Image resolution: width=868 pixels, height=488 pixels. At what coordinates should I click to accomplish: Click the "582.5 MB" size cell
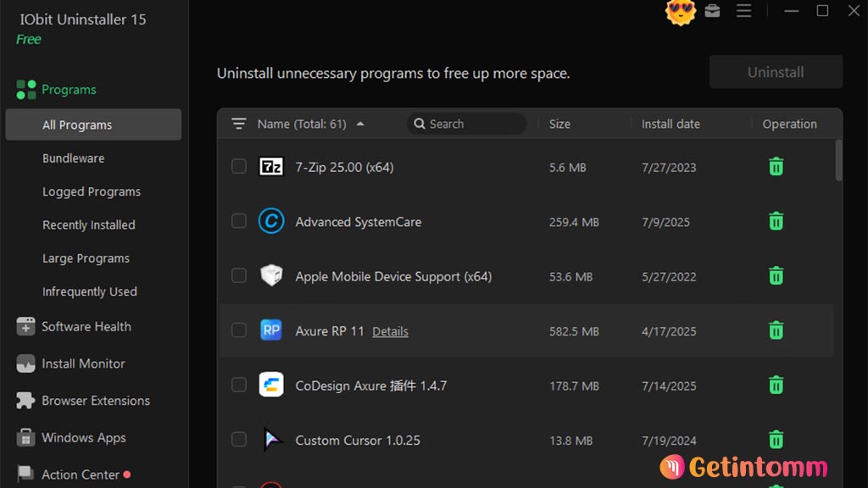(574, 331)
